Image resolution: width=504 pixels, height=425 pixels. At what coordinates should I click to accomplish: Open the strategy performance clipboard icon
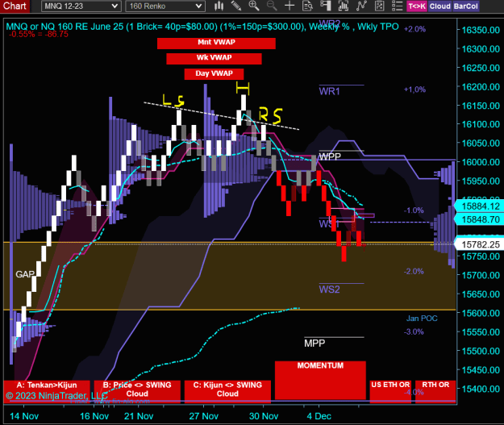pos(379,6)
